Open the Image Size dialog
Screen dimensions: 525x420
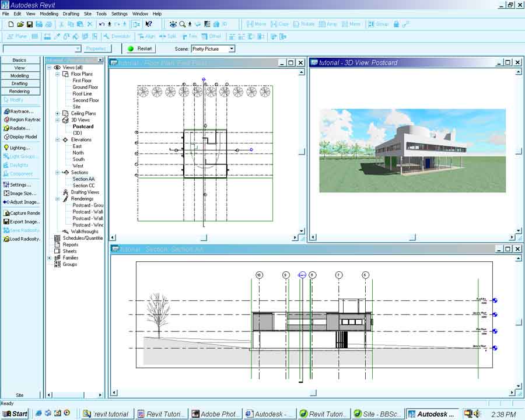tap(20, 193)
